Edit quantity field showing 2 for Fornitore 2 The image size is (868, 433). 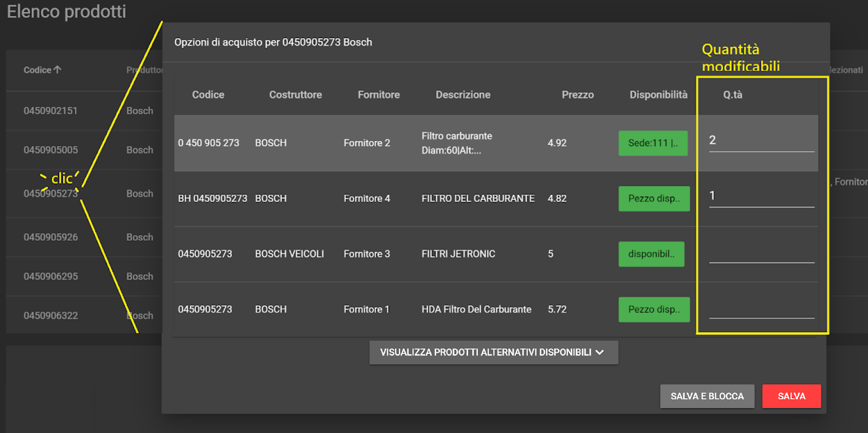[x=762, y=140]
